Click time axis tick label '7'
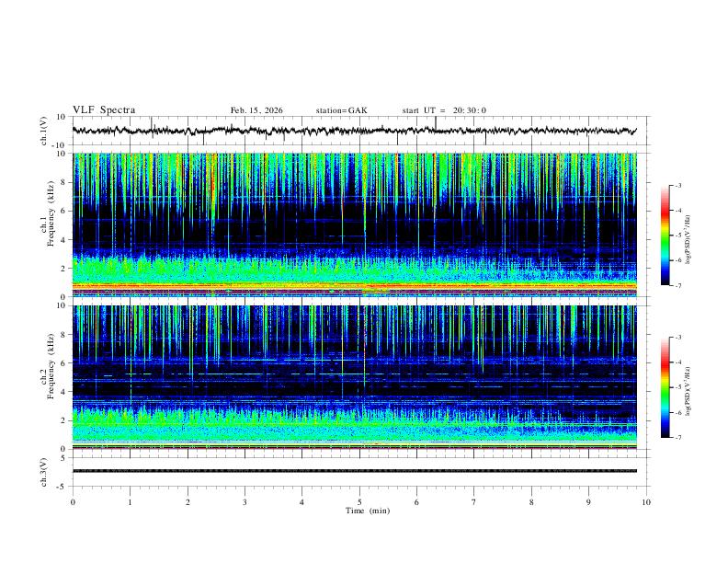 click(474, 502)
